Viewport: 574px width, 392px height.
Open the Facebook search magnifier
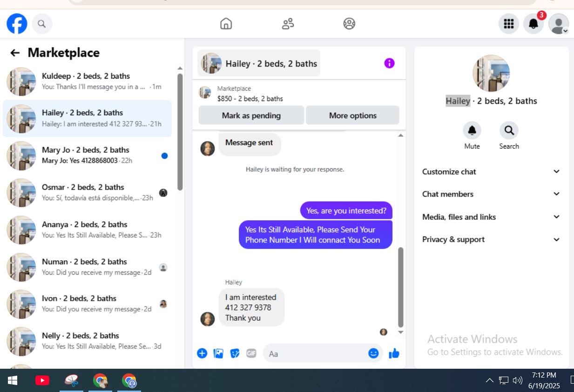(42, 23)
